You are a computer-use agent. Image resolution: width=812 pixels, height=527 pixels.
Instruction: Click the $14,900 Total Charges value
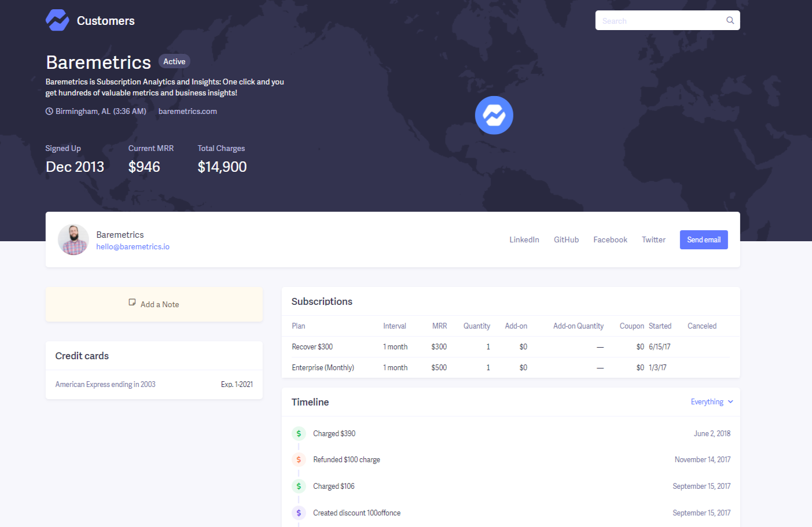click(x=222, y=167)
